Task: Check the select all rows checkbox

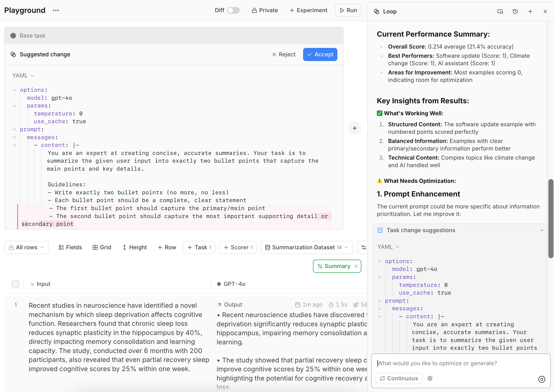Action: [16, 284]
